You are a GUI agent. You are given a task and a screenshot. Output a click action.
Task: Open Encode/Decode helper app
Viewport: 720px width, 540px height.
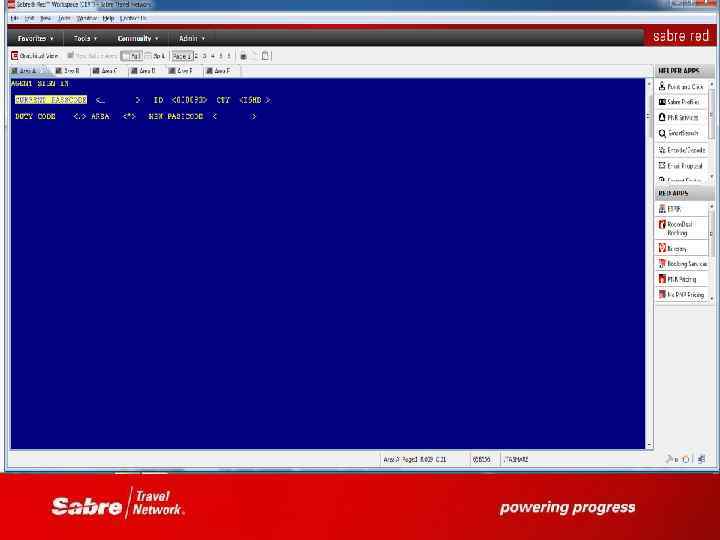pyautogui.click(x=681, y=150)
